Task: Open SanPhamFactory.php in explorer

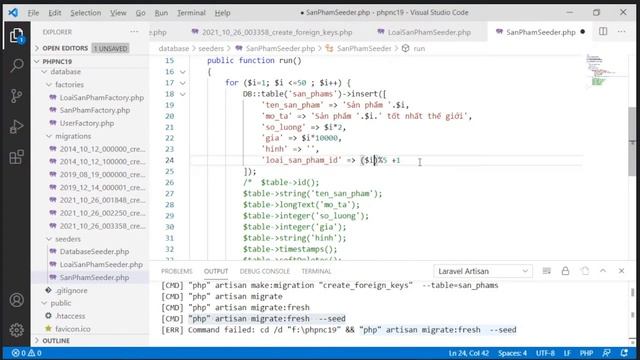Action: click(90, 110)
